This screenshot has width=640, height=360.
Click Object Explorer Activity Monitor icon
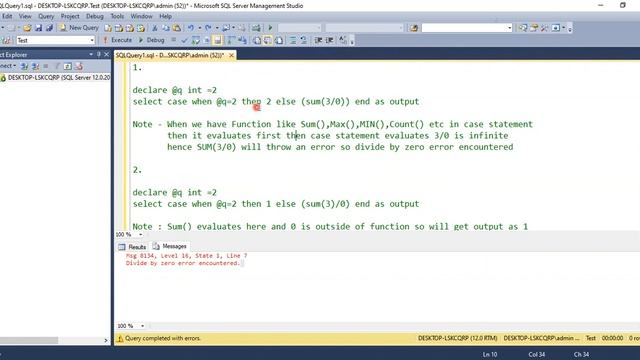click(78, 66)
